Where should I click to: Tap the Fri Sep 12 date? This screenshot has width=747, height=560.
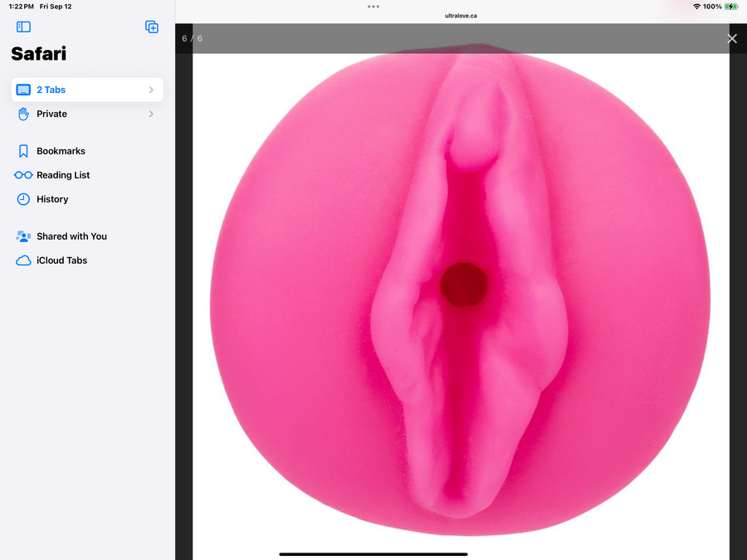click(56, 7)
